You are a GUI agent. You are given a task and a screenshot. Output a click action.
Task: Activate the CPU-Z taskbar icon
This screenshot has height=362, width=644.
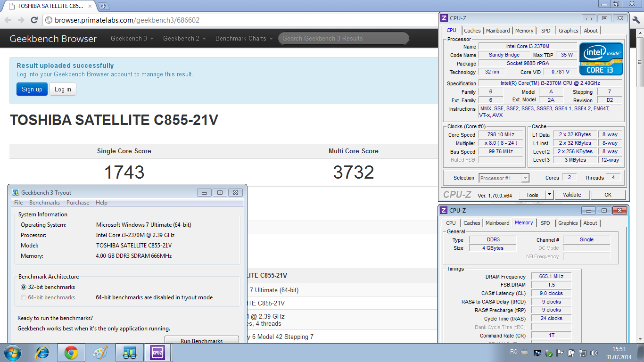(157, 353)
